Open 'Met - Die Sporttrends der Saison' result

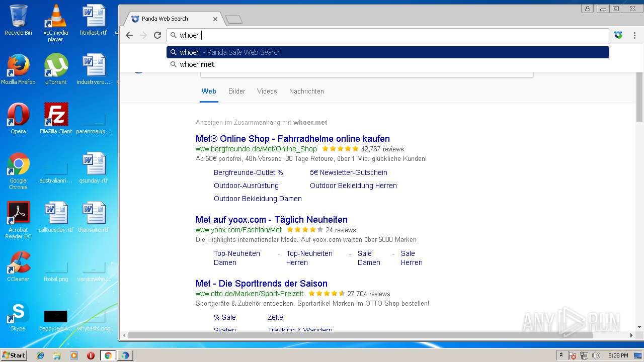[262, 284]
